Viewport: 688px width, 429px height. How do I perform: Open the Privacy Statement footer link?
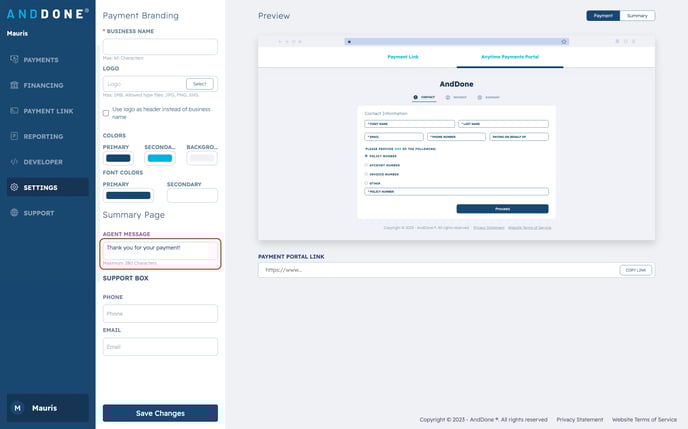tap(582, 420)
